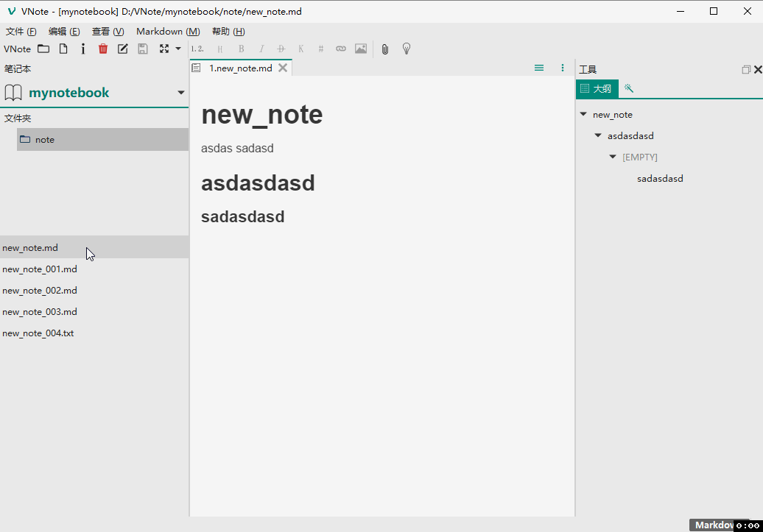The width and height of the screenshot is (763, 532).
Task: Switch to the 1.new_note.md tab
Action: point(240,68)
